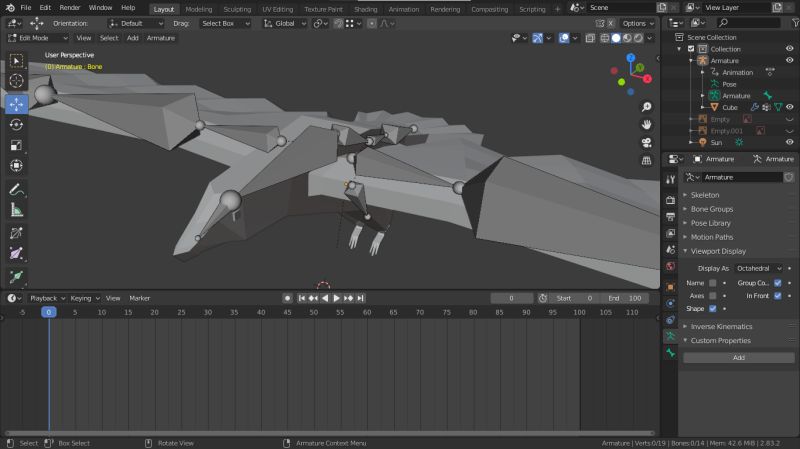Open Object properties tab icon
Screen dimensions: 800x449
tap(670, 287)
